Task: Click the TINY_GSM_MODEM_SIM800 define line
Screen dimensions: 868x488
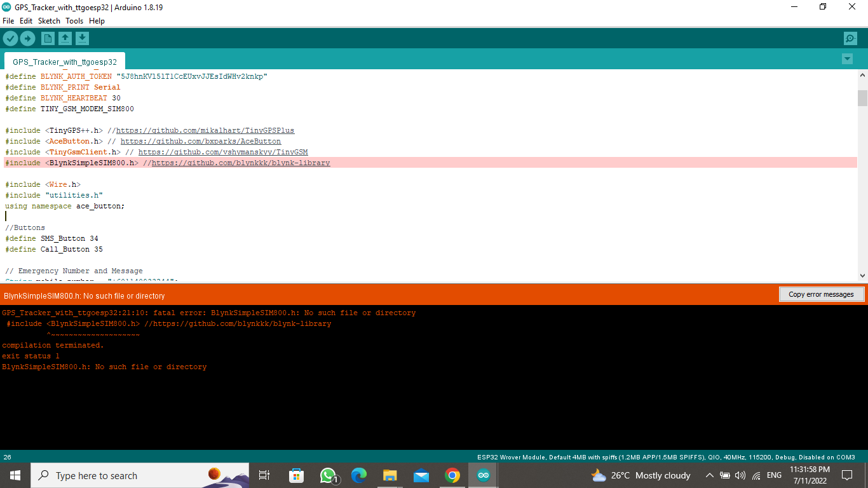Action: click(69, 109)
